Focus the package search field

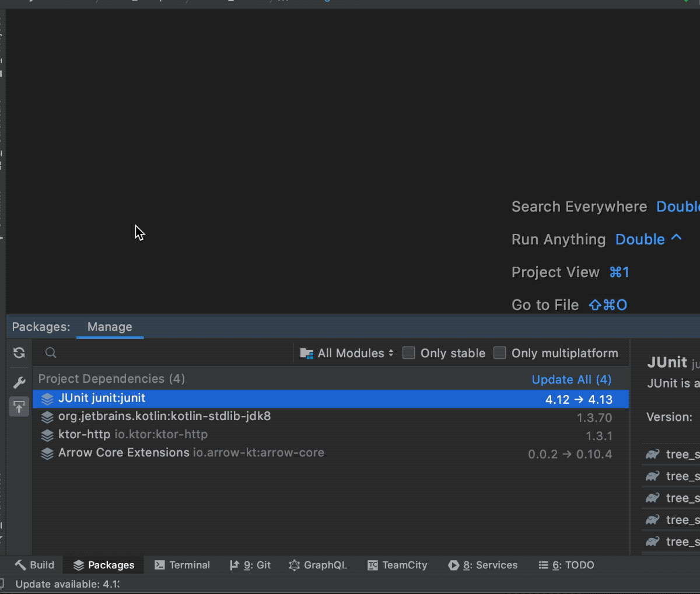click(169, 352)
